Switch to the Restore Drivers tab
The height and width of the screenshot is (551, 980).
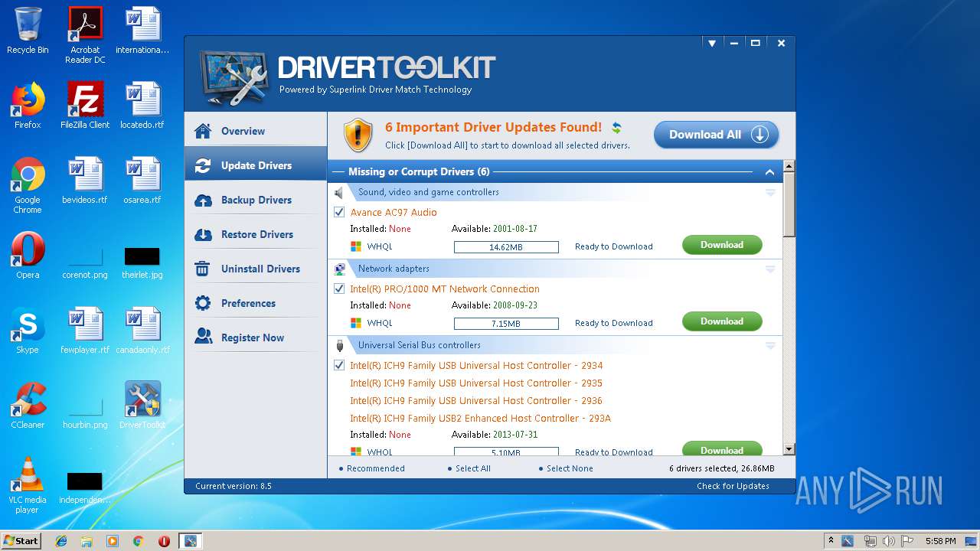[256, 234]
